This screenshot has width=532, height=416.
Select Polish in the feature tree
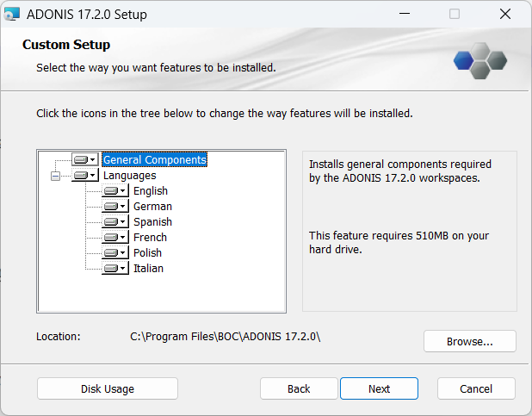point(147,252)
